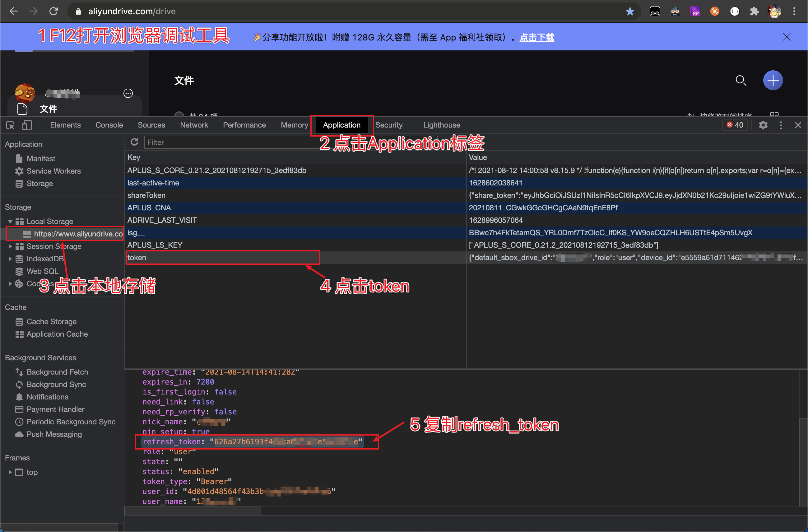Image resolution: width=808 pixels, height=532 pixels.
Task: Open the browser extensions puzzle icon
Action: click(755, 11)
